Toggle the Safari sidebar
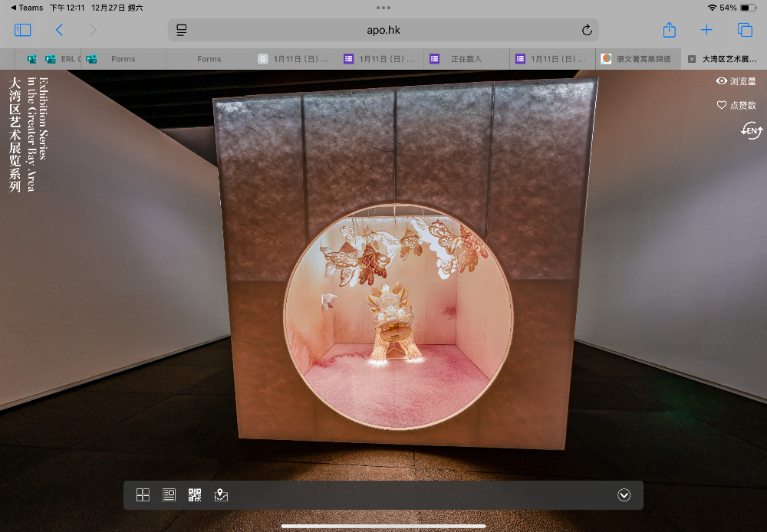 pos(22,30)
